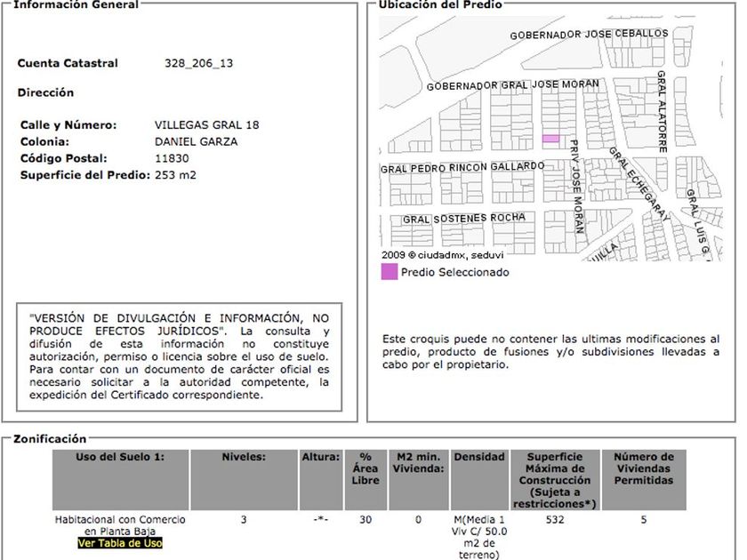Click the Uso del Suelo 1 column header
747x560 pixels.
(120, 479)
